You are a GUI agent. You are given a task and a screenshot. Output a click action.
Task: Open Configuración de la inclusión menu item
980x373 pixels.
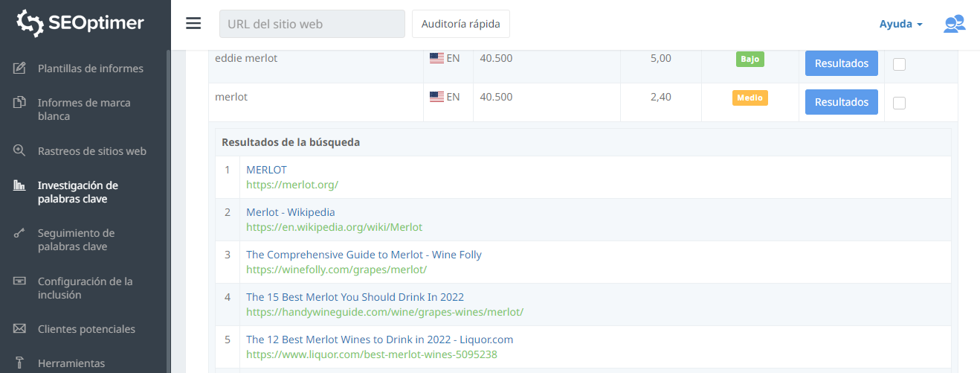85,288
